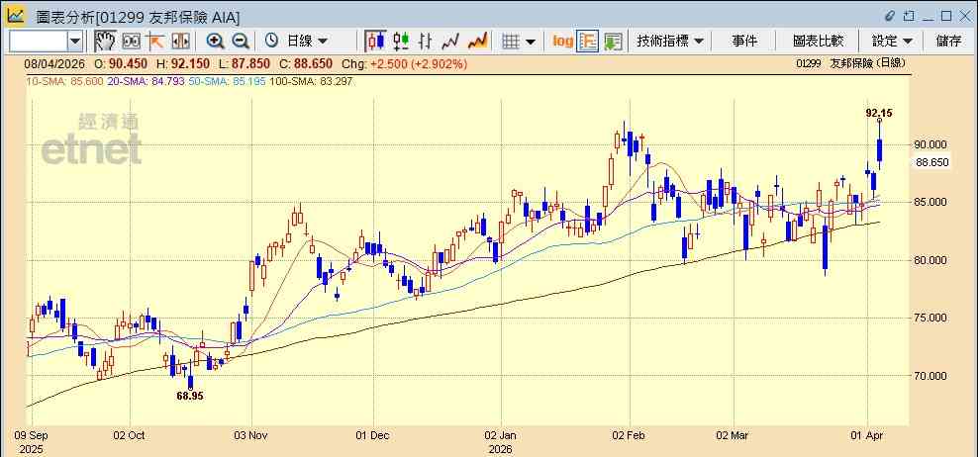The width and height of the screenshot is (980, 457).
Task: Click the green download arrow icon
Action: 613,42
